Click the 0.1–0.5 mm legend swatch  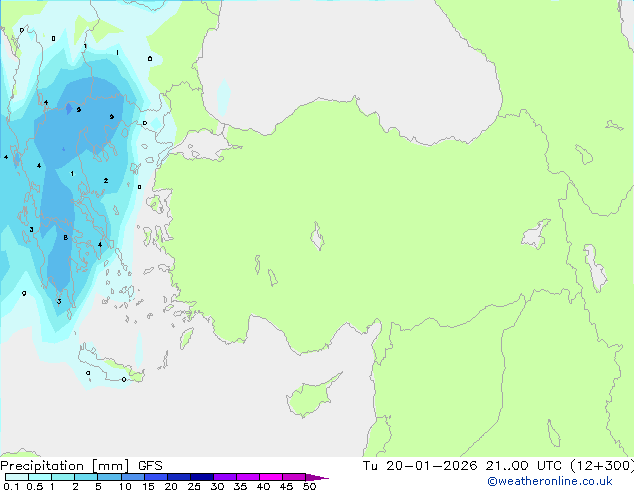(x=17, y=477)
